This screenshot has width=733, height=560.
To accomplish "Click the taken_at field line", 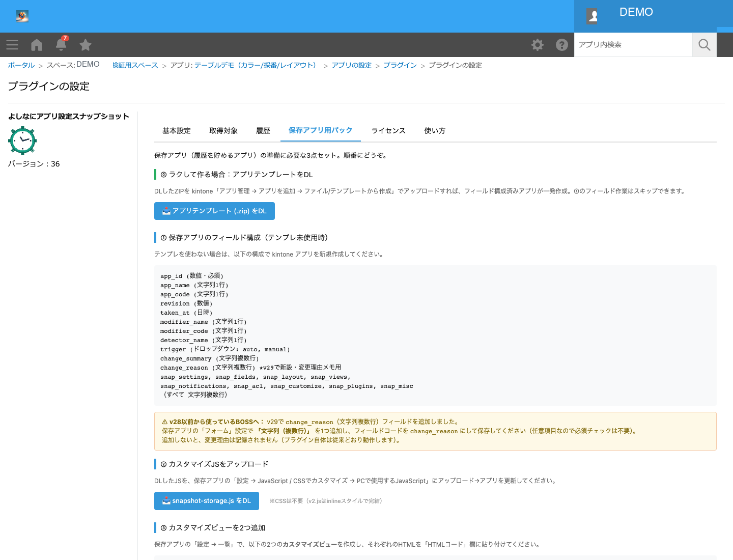I will click(186, 313).
